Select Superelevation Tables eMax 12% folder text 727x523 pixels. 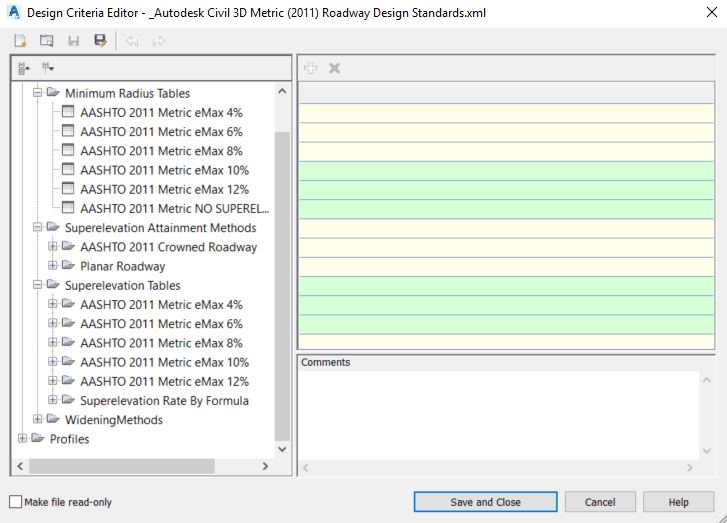(x=165, y=381)
